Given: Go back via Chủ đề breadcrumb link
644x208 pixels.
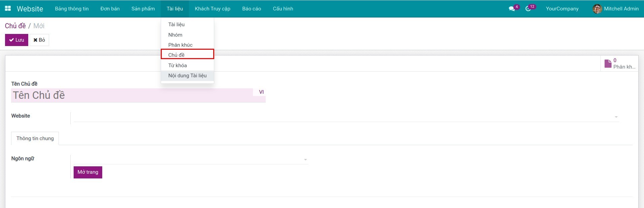Looking at the screenshot, I should coord(15,26).
